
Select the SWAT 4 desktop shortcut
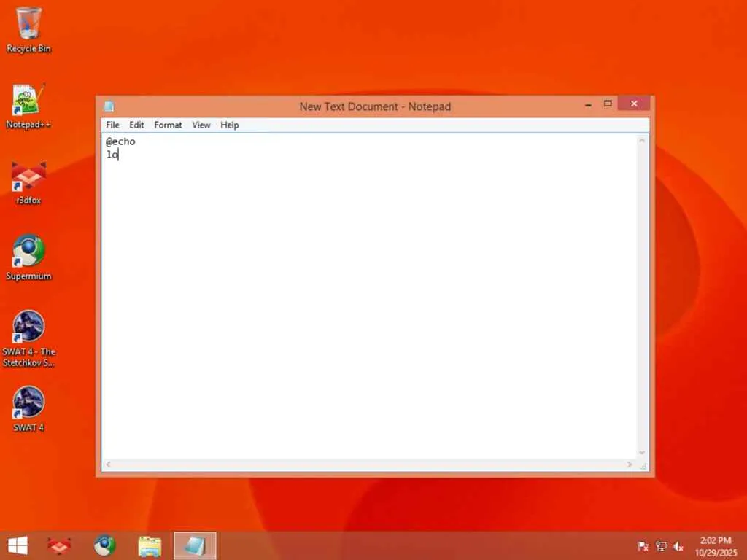pyautogui.click(x=28, y=409)
